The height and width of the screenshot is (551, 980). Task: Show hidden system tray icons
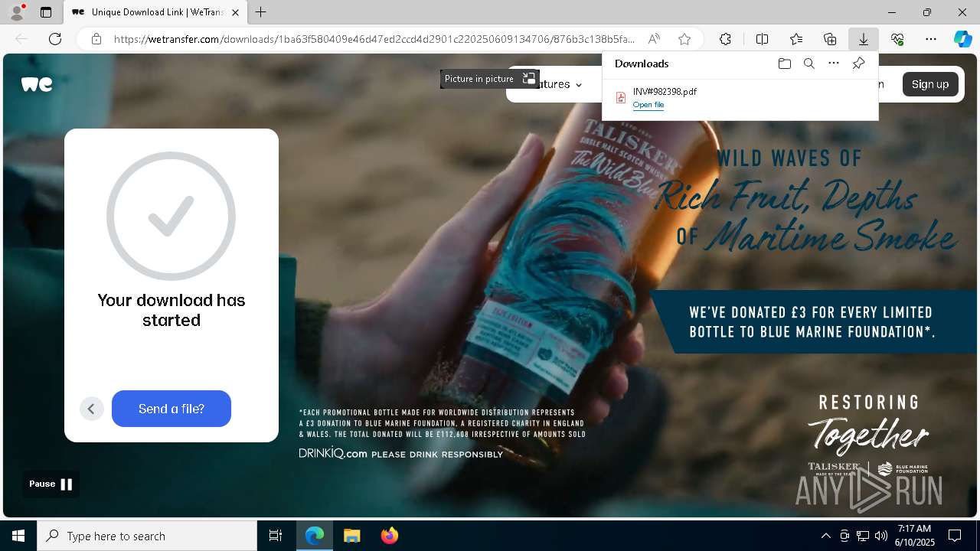coord(825,536)
